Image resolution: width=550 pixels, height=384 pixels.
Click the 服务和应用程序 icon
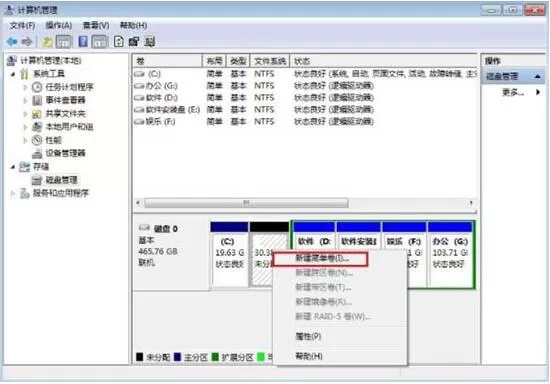tap(24, 193)
